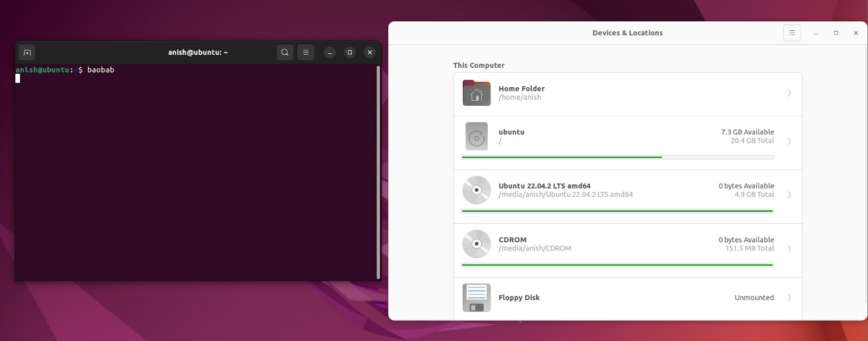Select the /home/anish path text
868x341 pixels.
tap(520, 98)
